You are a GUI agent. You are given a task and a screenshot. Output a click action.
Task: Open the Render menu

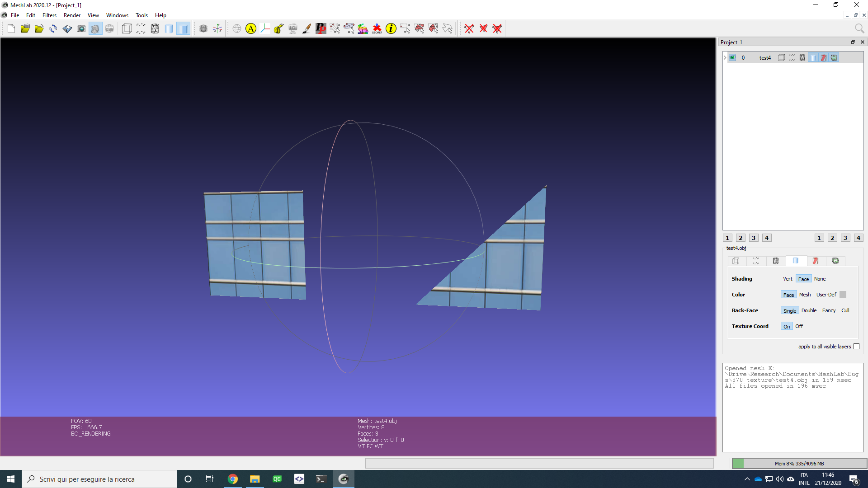click(72, 15)
